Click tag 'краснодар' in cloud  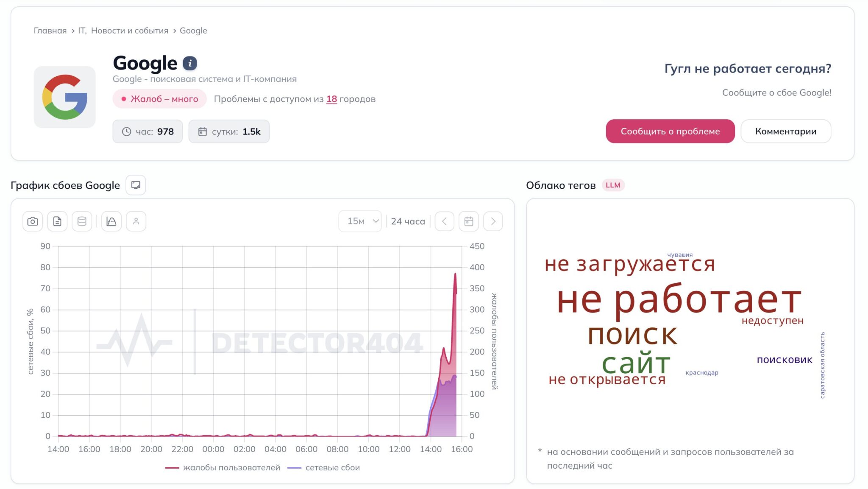coord(702,373)
